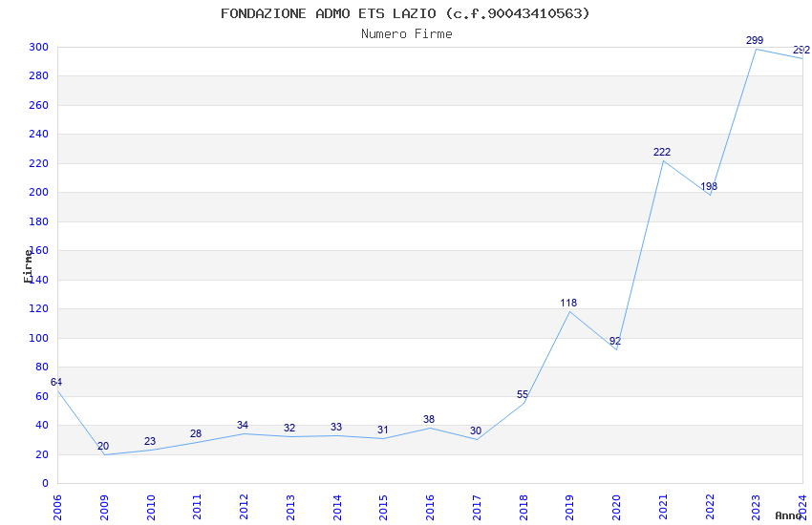Click the x-axis year label 2015

pyautogui.click(x=383, y=507)
